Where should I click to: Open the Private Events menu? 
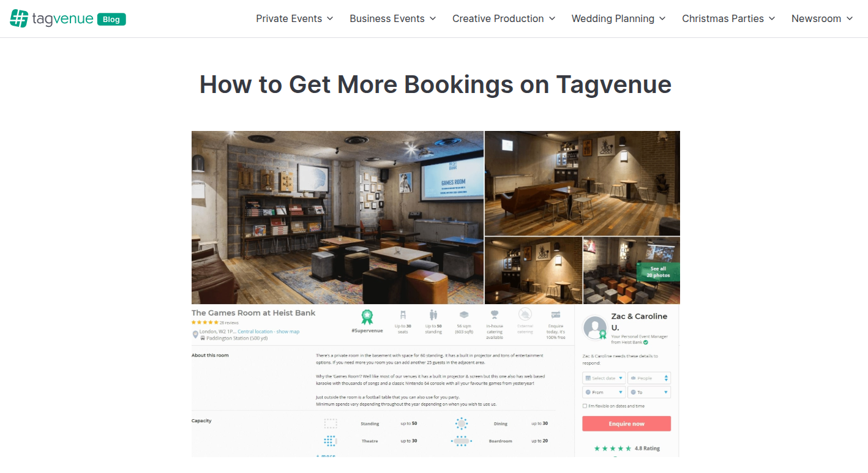[x=295, y=18]
